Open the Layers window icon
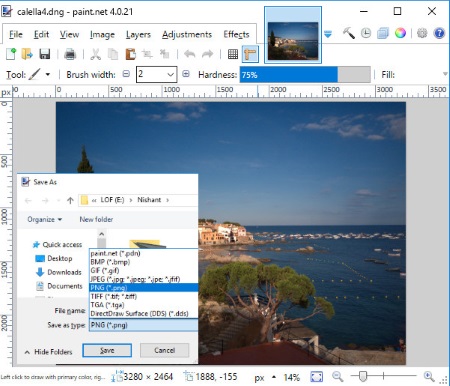The width and height of the screenshot is (450, 386). (x=383, y=33)
